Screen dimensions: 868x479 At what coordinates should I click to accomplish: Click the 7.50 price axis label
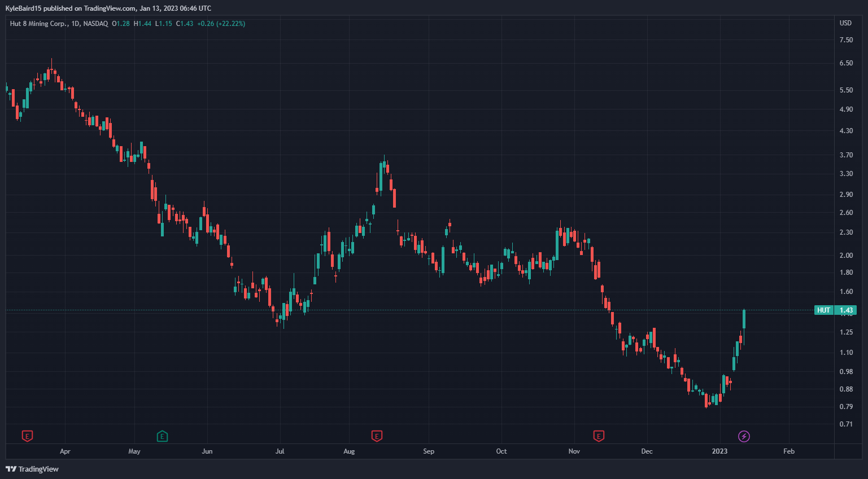pyautogui.click(x=846, y=40)
